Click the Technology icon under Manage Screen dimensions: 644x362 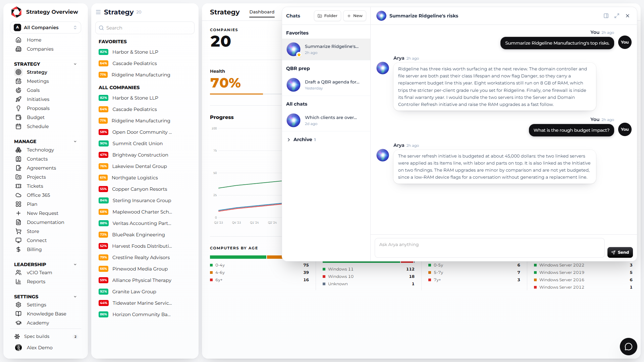[18, 150]
